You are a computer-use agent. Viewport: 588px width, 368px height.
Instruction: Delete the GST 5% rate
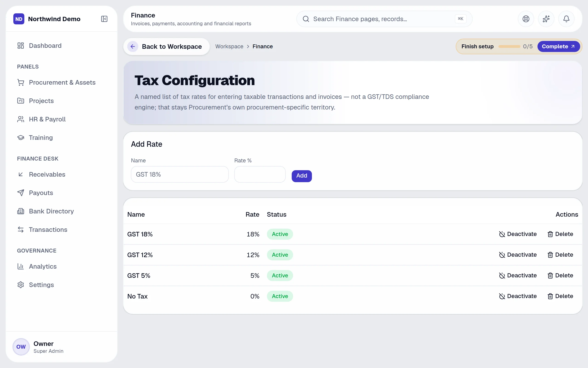(x=560, y=276)
